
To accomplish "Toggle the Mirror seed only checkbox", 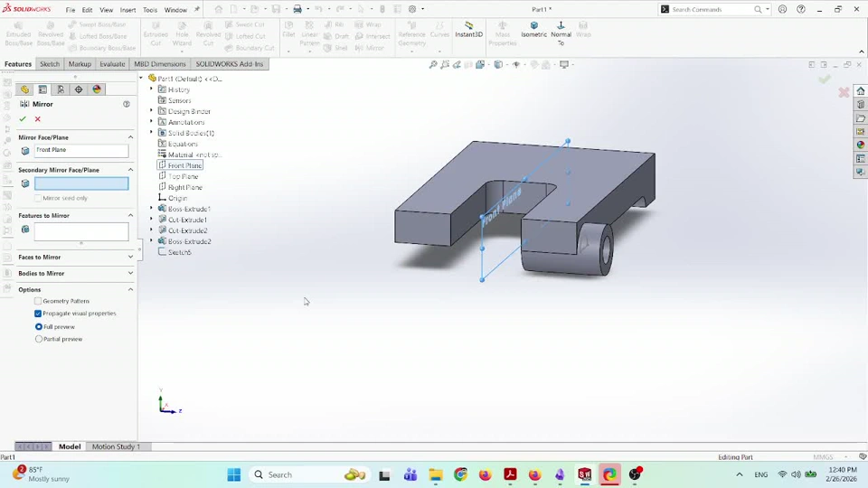I will [38, 198].
